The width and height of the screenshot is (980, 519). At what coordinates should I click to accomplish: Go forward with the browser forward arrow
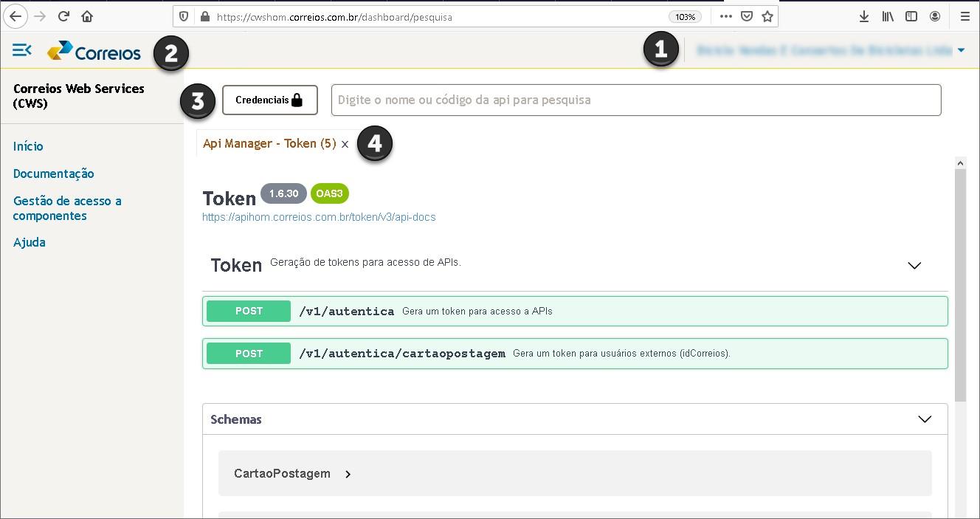(40, 16)
